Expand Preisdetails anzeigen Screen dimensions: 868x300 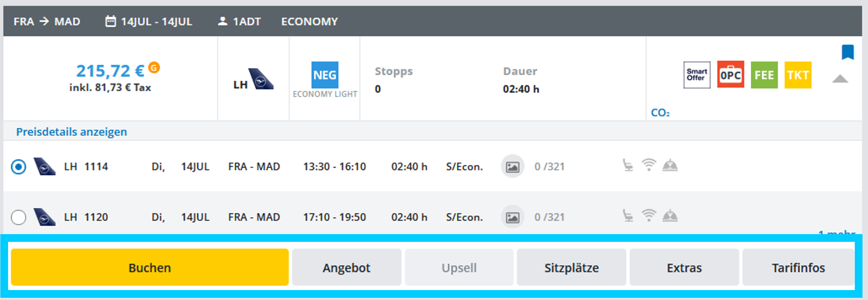tap(72, 132)
